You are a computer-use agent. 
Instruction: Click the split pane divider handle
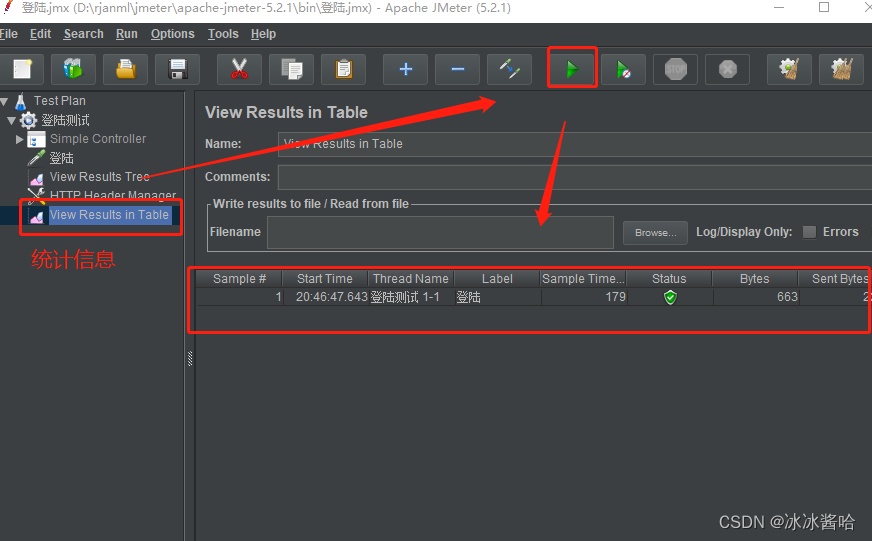pos(190,359)
